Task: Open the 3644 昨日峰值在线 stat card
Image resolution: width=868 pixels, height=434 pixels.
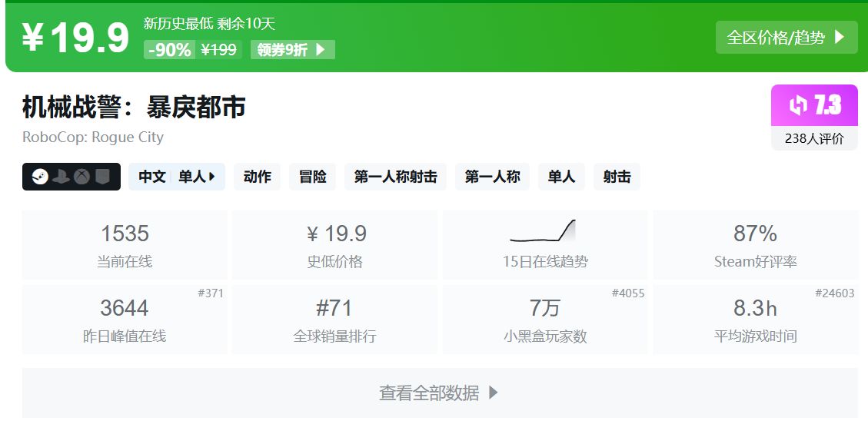Action: [x=125, y=319]
